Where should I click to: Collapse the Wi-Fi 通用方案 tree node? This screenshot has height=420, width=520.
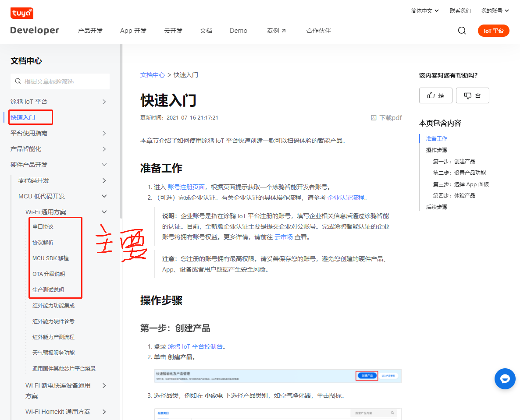tap(104, 212)
